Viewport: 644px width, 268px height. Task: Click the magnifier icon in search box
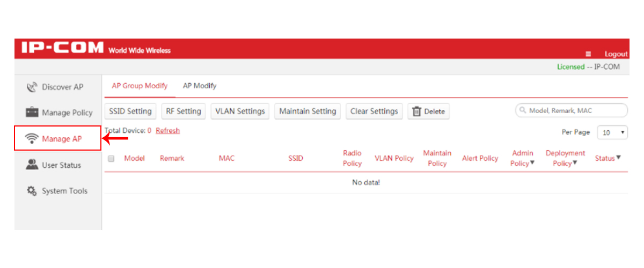click(x=523, y=110)
